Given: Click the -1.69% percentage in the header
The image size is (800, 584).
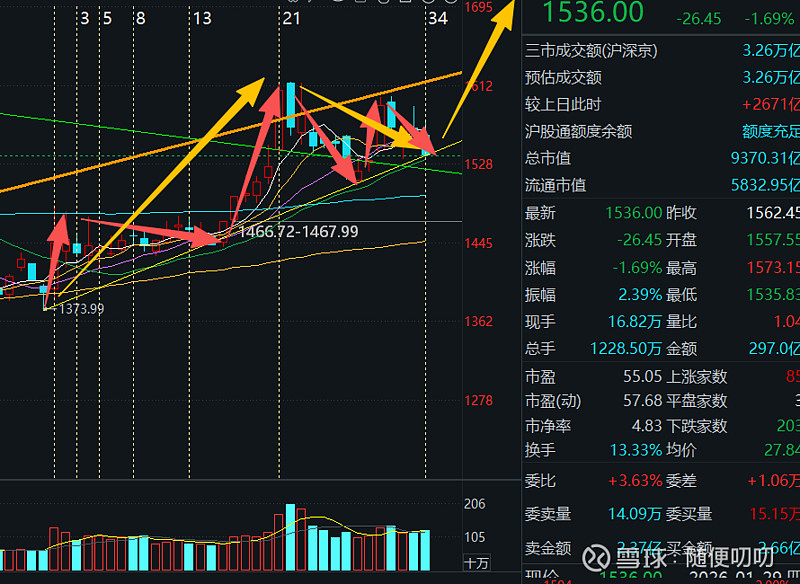Looking at the screenshot, I should click(x=768, y=19).
